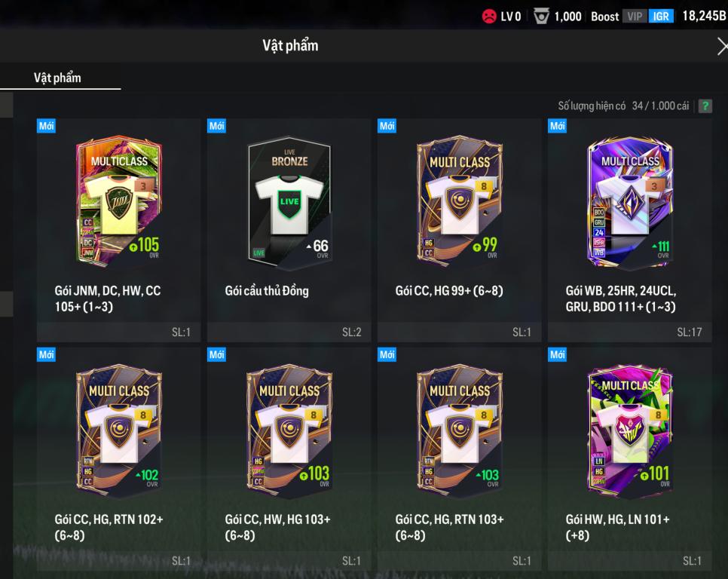This screenshot has width=728, height=579.
Task: Toggle the VIP boost badge
Action: click(635, 17)
